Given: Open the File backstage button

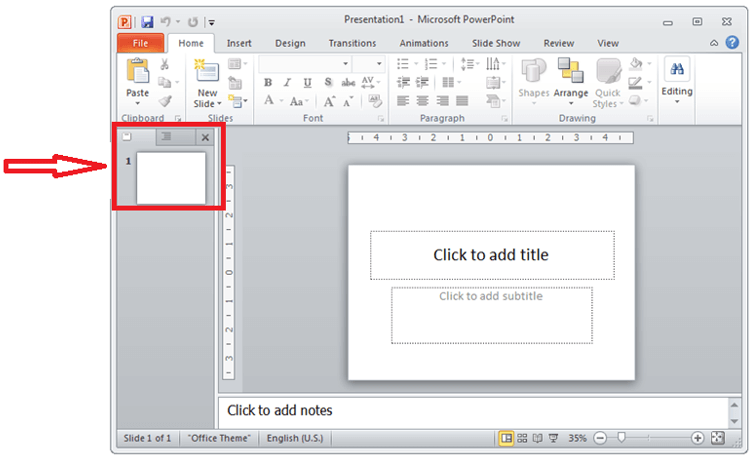Looking at the screenshot, I should point(140,43).
